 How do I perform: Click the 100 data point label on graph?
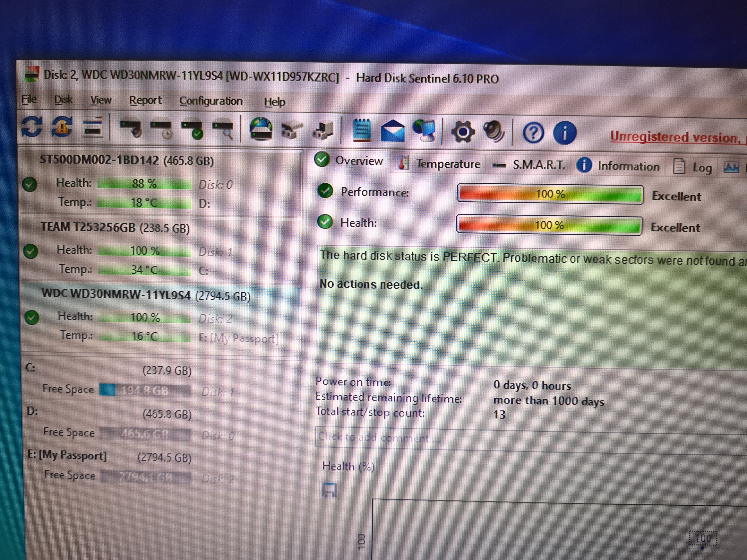coord(703,538)
